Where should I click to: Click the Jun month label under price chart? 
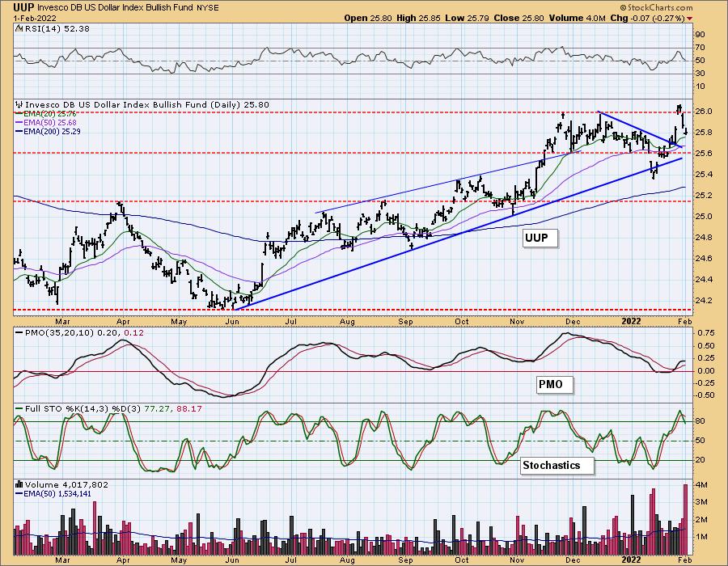pyautogui.click(x=232, y=321)
